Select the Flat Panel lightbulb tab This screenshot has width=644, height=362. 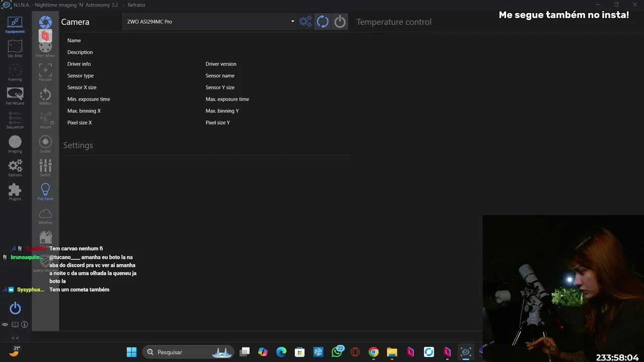(45, 192)
